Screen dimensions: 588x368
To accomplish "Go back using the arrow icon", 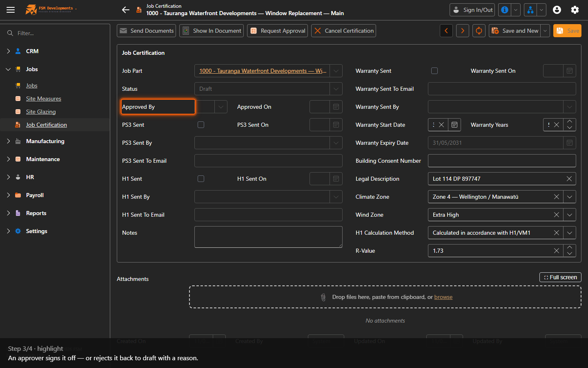I will (126, 10).
